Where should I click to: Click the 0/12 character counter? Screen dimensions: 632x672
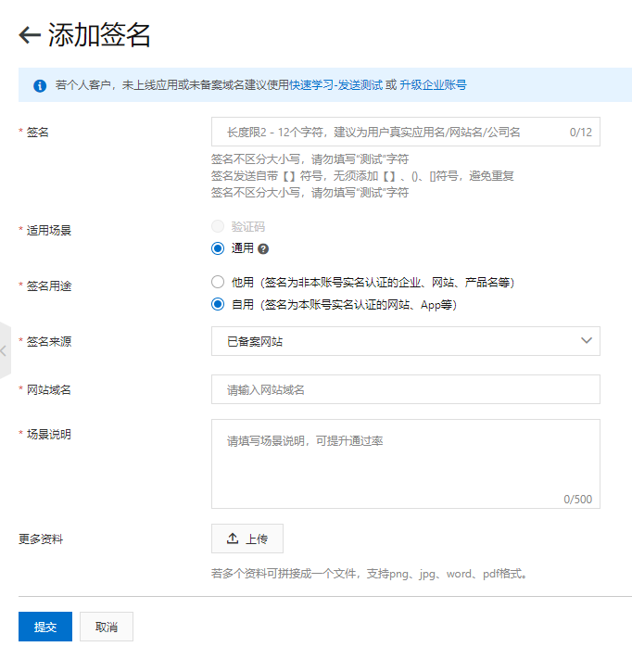pos(581,133)
